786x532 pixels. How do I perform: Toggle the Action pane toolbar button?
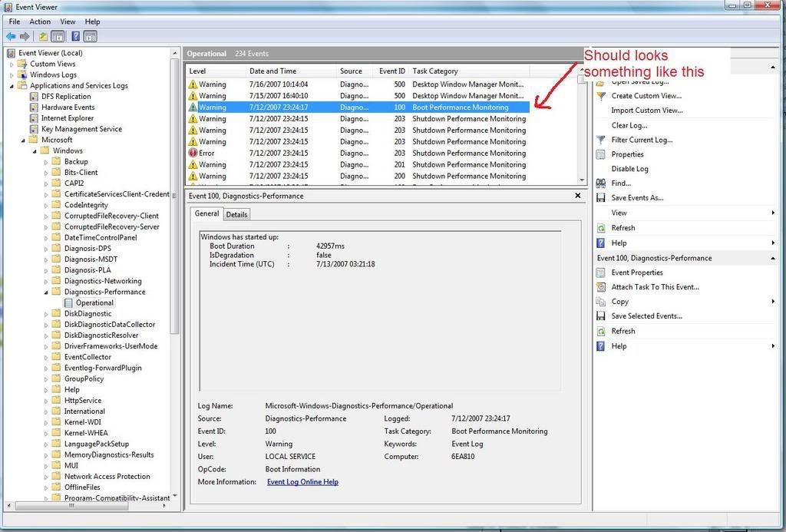click(91, 36)
